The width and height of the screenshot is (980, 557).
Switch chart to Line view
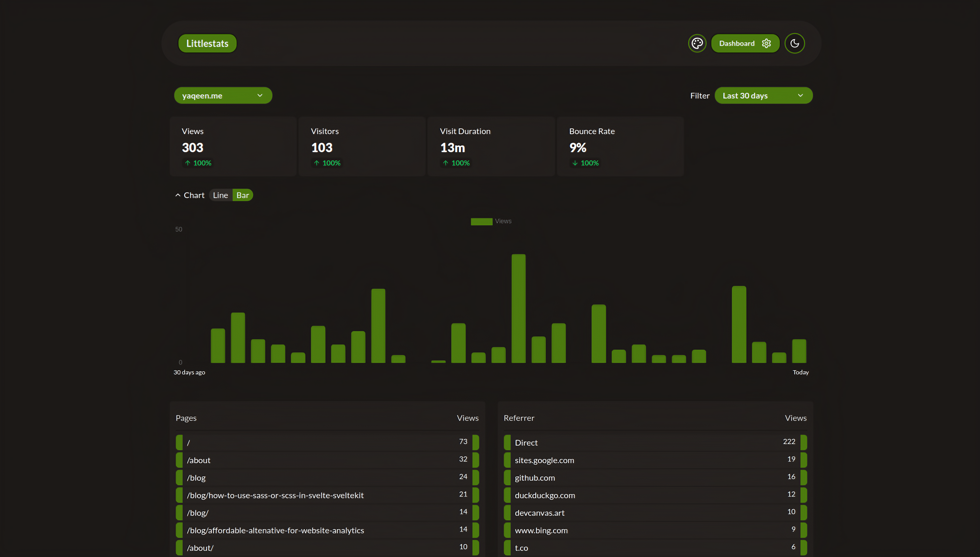tap(220, 195)
